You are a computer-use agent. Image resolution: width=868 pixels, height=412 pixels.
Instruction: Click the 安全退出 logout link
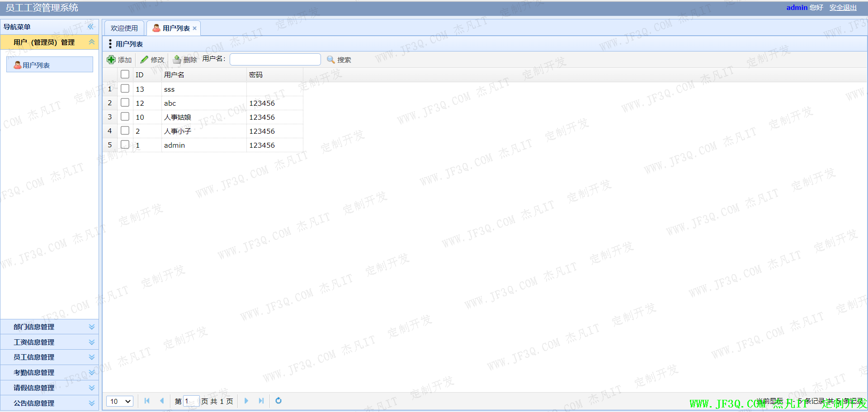coord(843,8)
